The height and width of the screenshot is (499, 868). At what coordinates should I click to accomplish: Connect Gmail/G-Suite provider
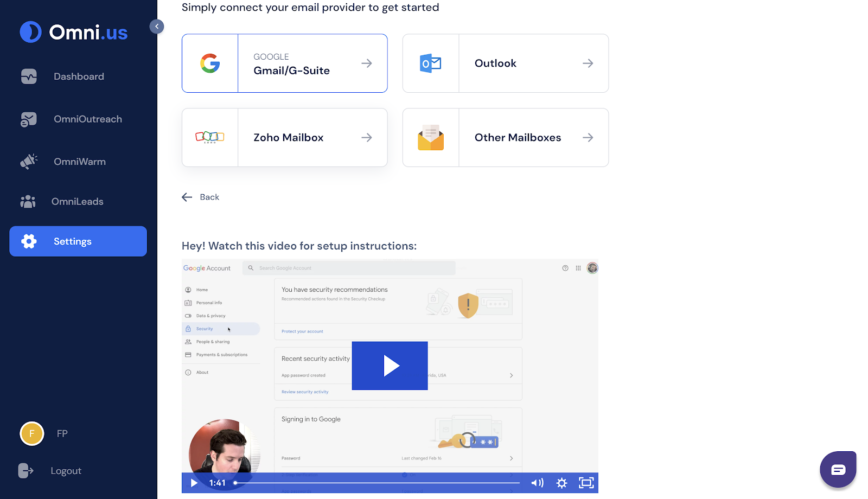click(285, 63)
